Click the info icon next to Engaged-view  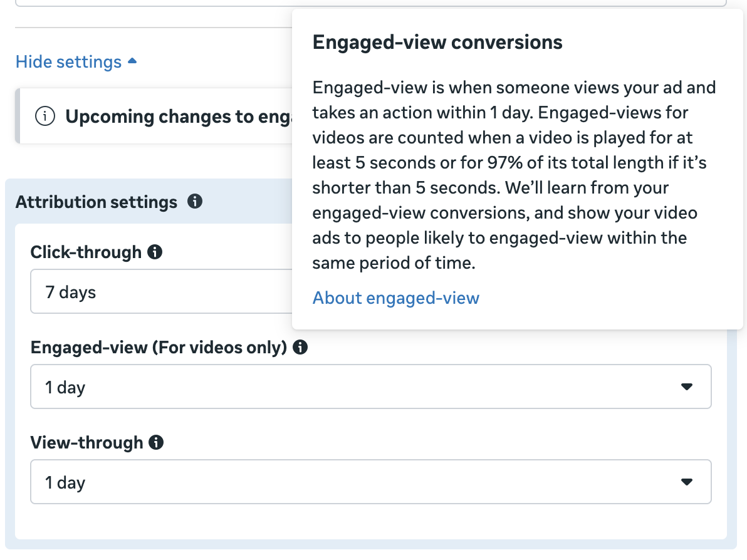point(300,347)
